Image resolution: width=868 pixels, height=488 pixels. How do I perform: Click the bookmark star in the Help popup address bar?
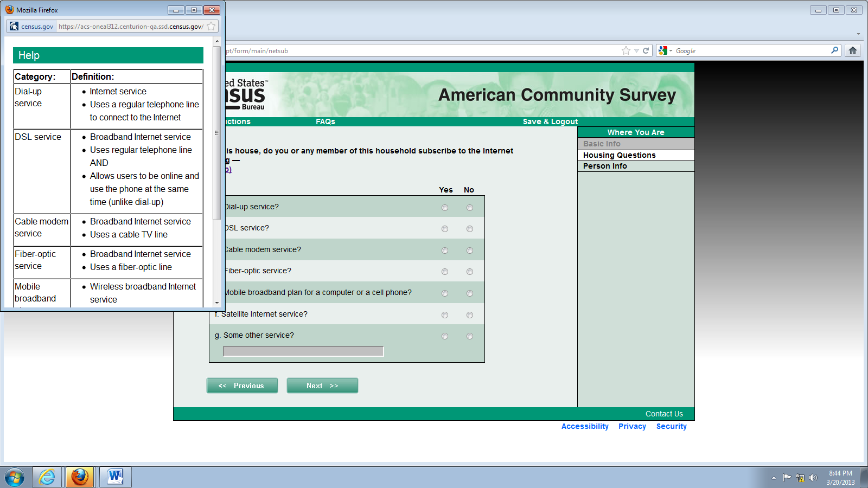point(211,26)
